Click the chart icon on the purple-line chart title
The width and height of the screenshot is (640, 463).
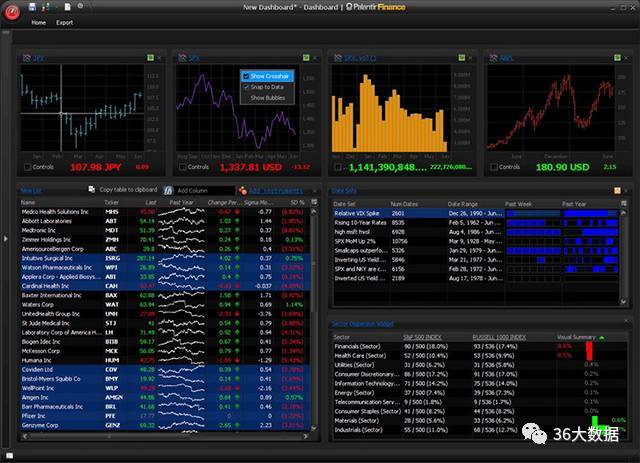point(182,58)
